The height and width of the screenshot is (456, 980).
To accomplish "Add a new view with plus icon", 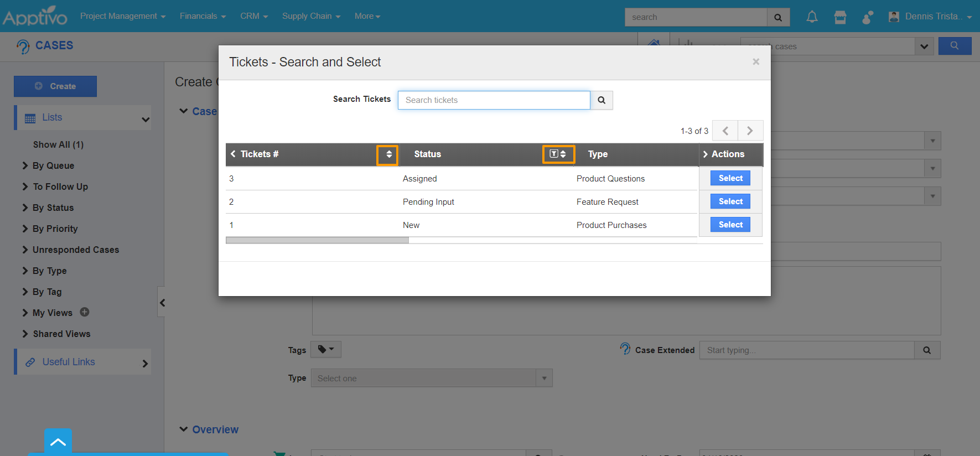I will 85,312.
